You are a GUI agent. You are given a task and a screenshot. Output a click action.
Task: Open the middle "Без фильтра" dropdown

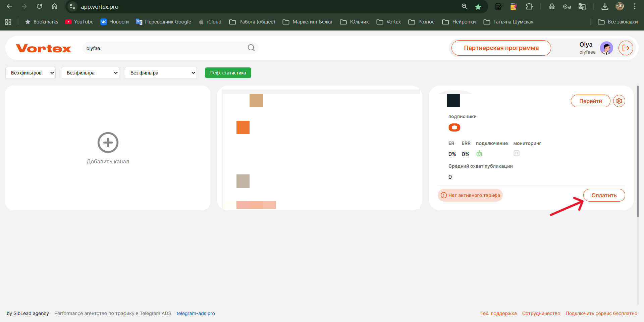coord(90,73)
